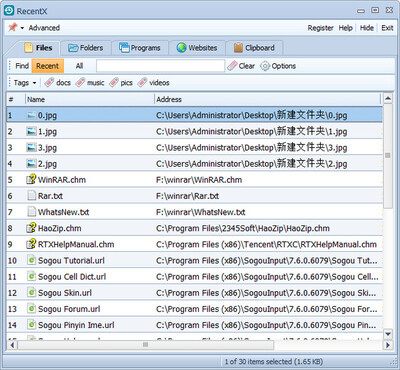Click the WinRAR.chm help file icon
Viewport: 400px width, 370px height.
31,180
